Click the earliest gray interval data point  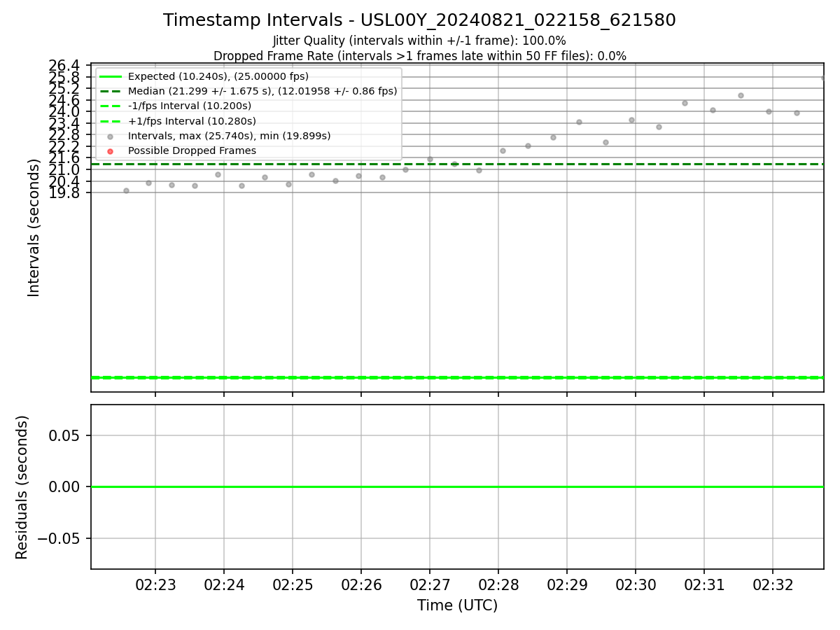[126, 190]
